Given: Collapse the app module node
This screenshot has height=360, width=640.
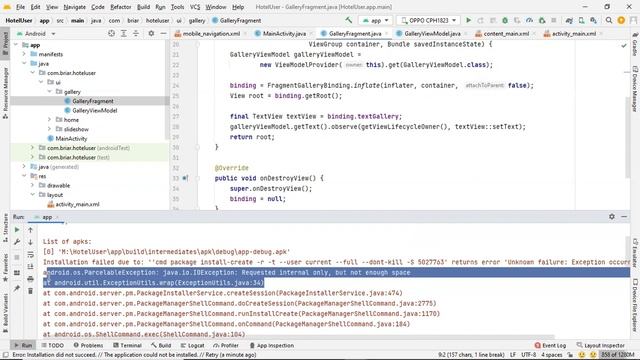Looking at the screenshot, I should [16, 45].
